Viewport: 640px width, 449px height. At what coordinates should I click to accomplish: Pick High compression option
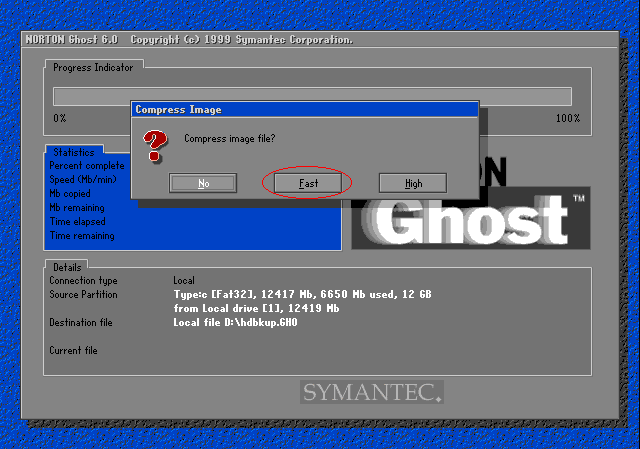tap(413, 183)
